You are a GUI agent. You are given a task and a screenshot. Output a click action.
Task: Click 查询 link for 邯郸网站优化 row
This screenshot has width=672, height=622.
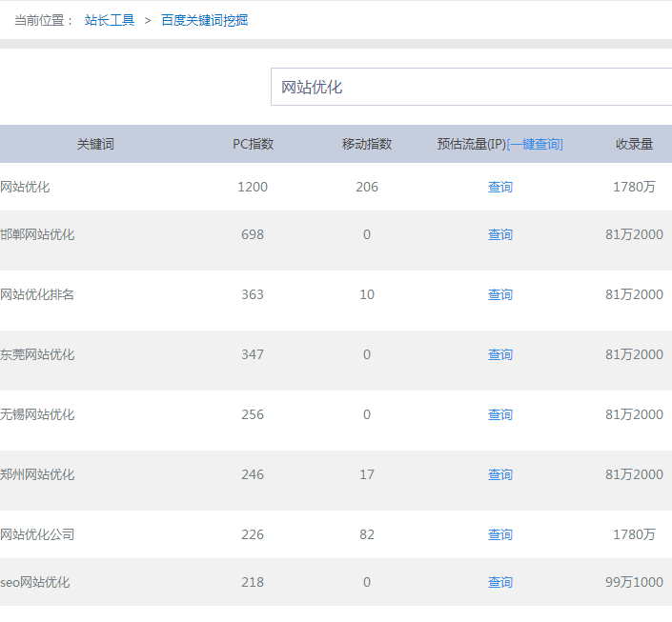(x=500, y=235)
